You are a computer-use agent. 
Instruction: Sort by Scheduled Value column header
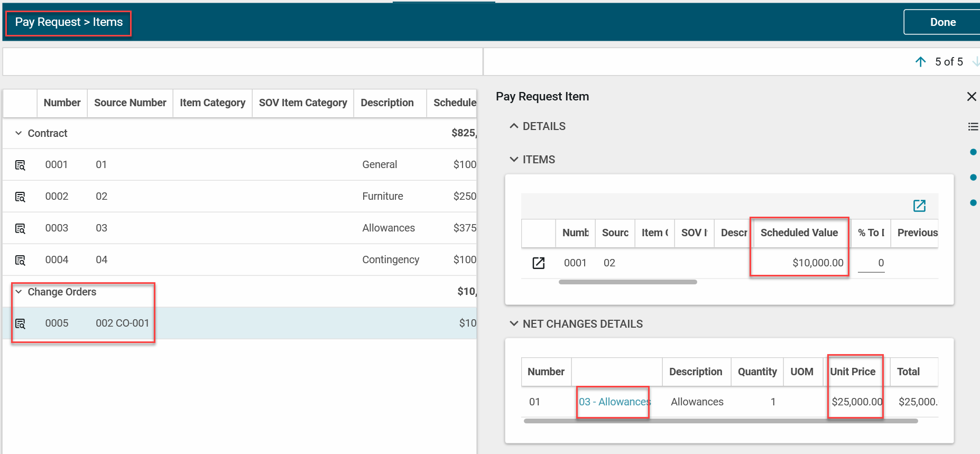[799, 233]
